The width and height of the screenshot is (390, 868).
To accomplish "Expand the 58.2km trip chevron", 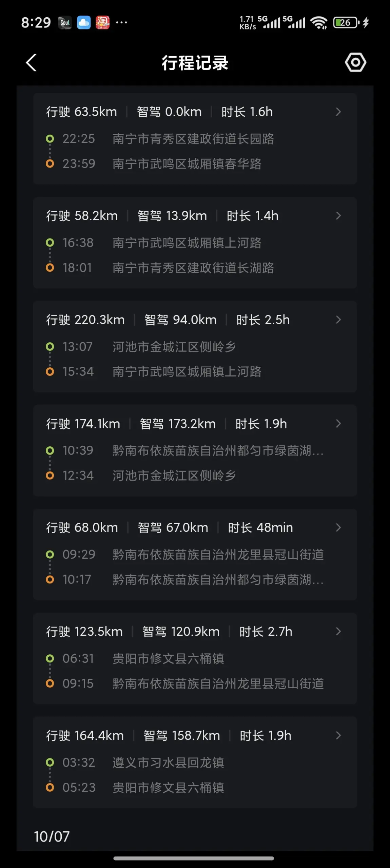I will 338,216.
